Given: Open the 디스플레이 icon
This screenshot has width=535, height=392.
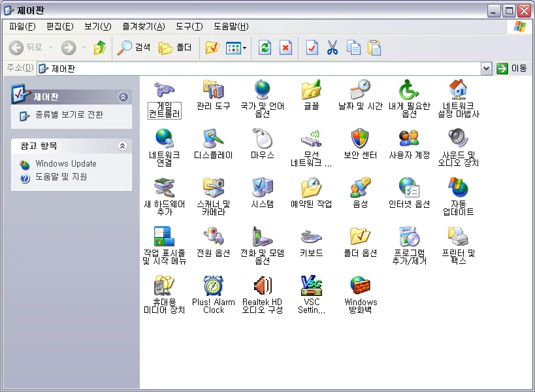Looking at the screenshot, I should [x=214, y=139].
